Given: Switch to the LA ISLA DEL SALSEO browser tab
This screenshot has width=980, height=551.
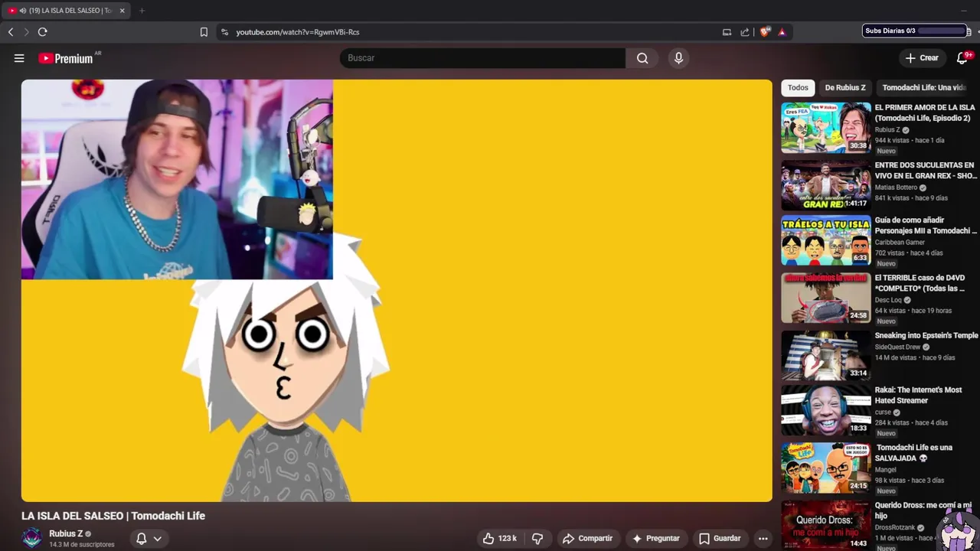Looking at the screenshot, I should tap(66, 11).
